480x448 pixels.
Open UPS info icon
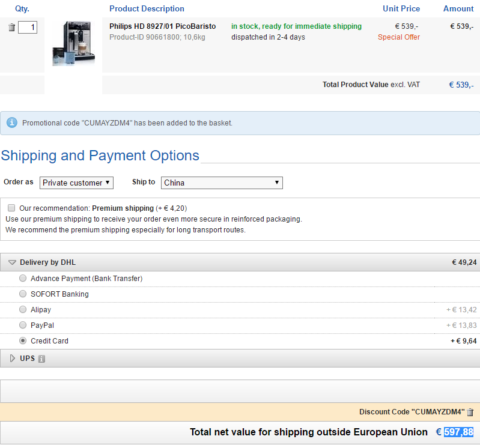tap(41, 359)
